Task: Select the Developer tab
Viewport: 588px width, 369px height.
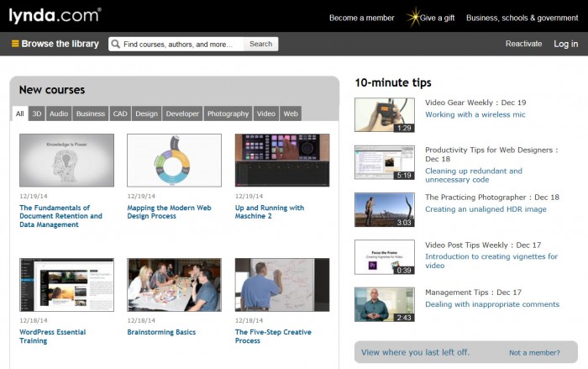Action: 182,113
